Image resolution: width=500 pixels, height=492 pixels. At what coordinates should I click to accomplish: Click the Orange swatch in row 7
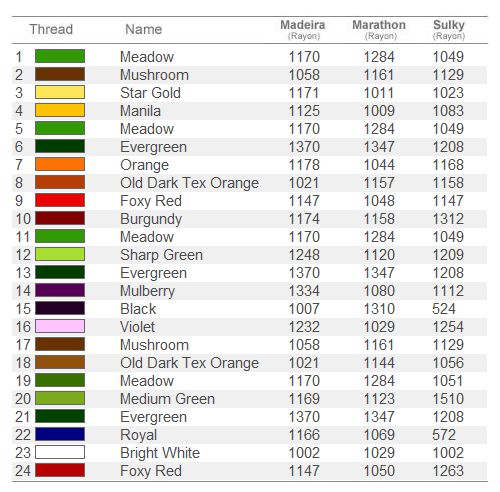tap(60, 164)
